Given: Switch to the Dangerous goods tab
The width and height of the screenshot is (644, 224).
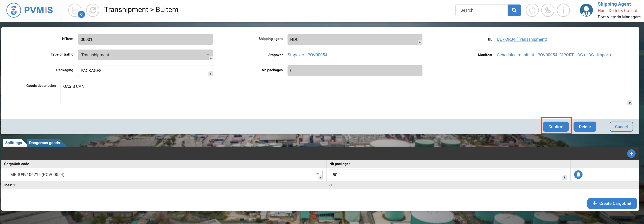Looking at the screenshot, I should (x=44, y=143).
